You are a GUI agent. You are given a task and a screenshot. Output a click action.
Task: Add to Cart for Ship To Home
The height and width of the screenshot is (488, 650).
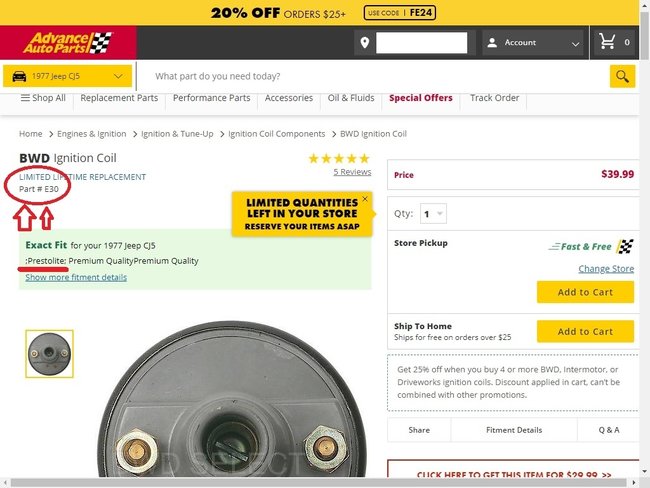pos(585,332)
